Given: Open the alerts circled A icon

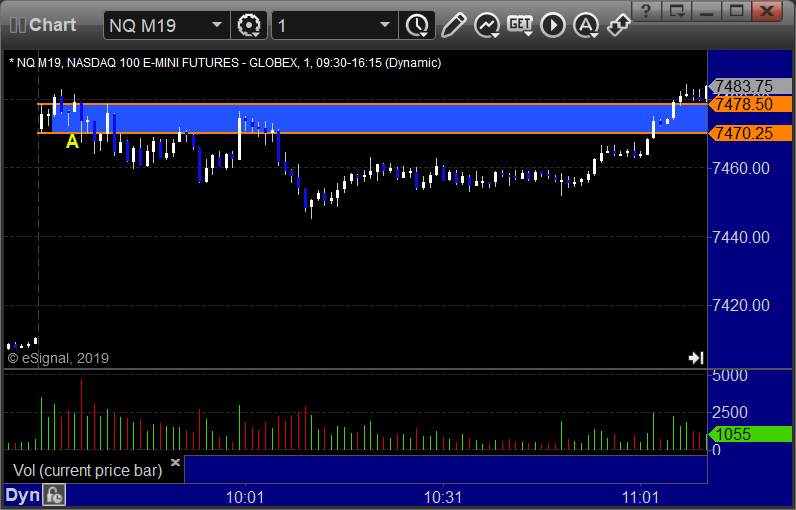Looking at the screenshot, I should point(586,25).
